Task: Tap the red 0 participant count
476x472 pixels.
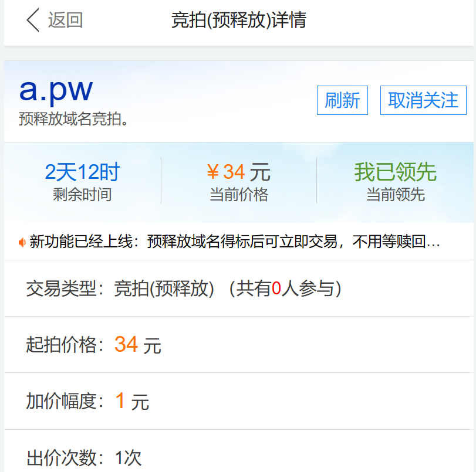Action: (276, 288)
